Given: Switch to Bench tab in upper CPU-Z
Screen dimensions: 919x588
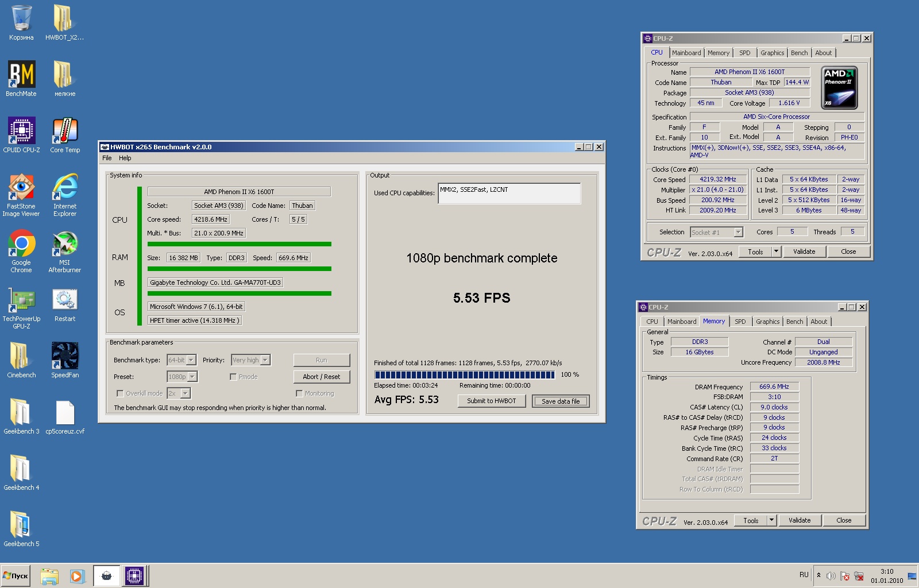Looking at the screenshot, I should pyautogui.click(x=799, y=53).
